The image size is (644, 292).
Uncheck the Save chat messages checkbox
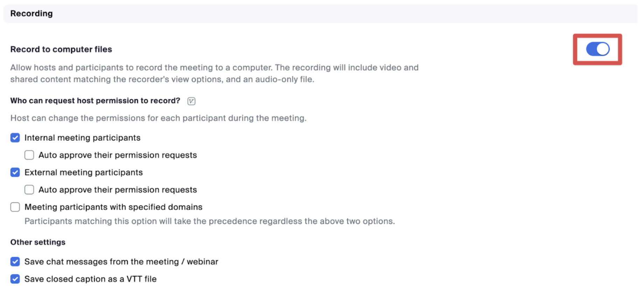pyautogui.click(x=15, y=262)
